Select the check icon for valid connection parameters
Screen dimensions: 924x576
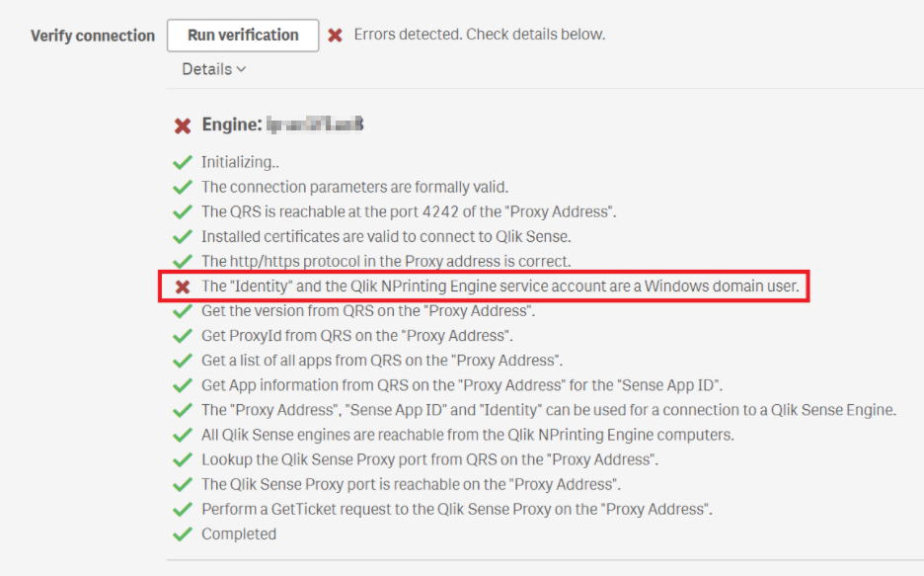182,186
